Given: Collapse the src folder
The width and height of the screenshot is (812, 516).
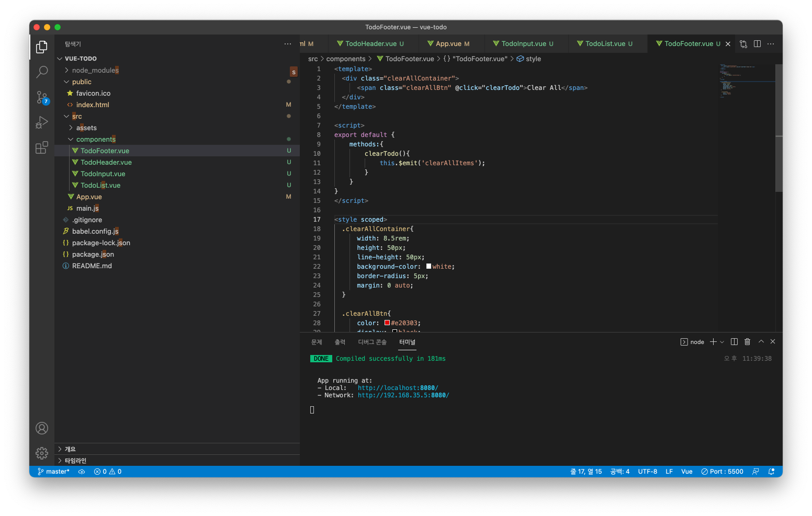Looking at the screenshot, I should coord(177,116).
